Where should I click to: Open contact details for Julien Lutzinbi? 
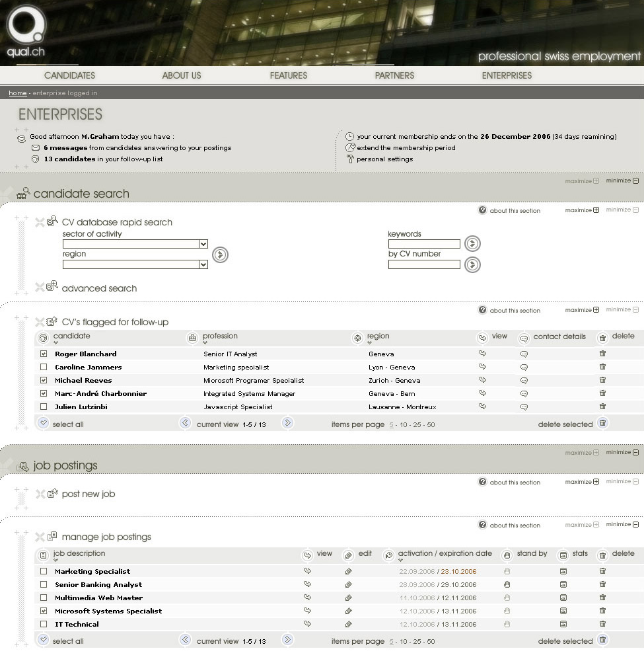[x=524, y=407]
